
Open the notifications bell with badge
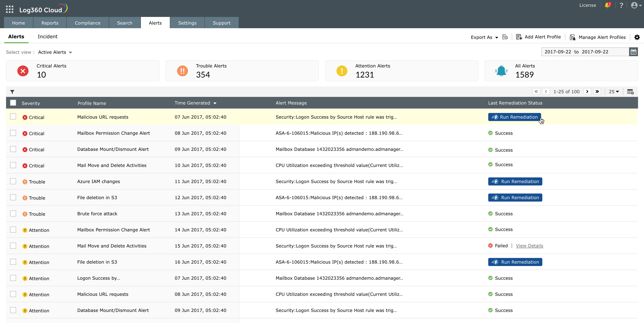[608, 5]
